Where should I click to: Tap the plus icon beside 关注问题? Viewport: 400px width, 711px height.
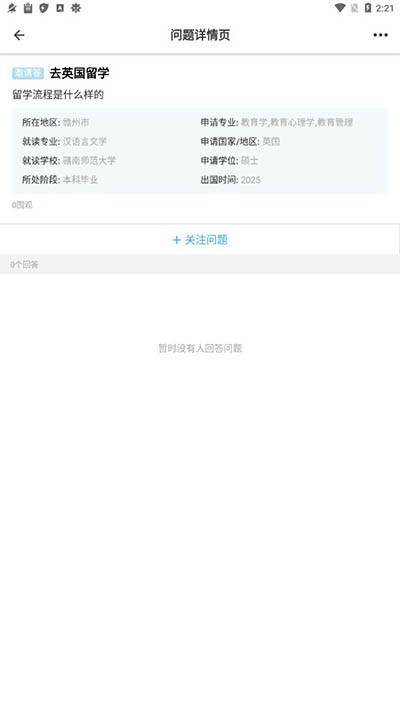click(x=176, y=240)
